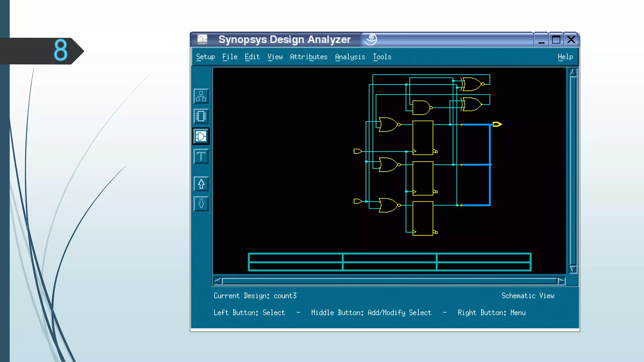Click the application icon in title bar

tap(202, 40)
